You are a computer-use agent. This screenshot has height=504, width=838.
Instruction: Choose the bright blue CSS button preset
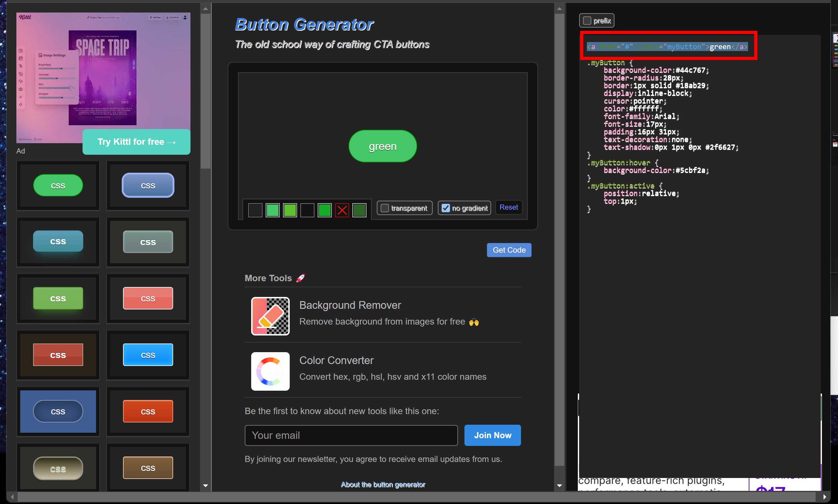coord(148,355)
